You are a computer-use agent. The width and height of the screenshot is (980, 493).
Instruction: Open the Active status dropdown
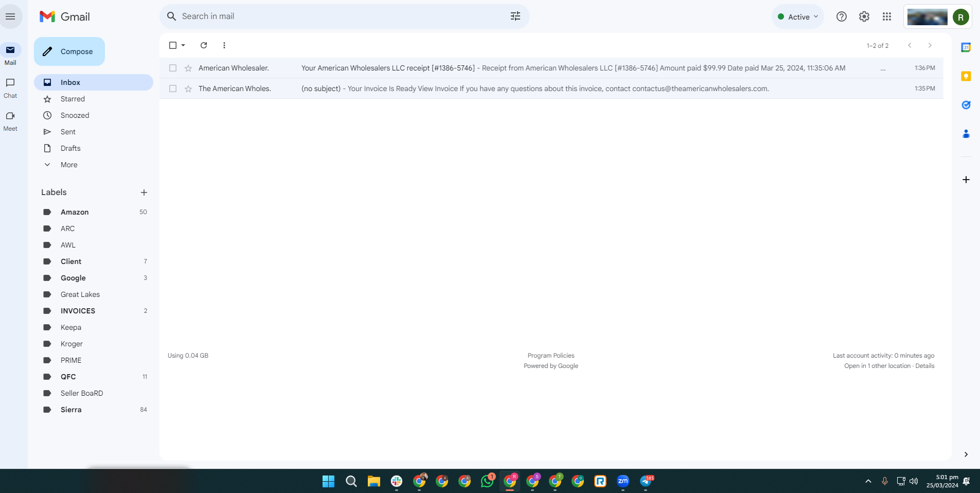point(798,16)
